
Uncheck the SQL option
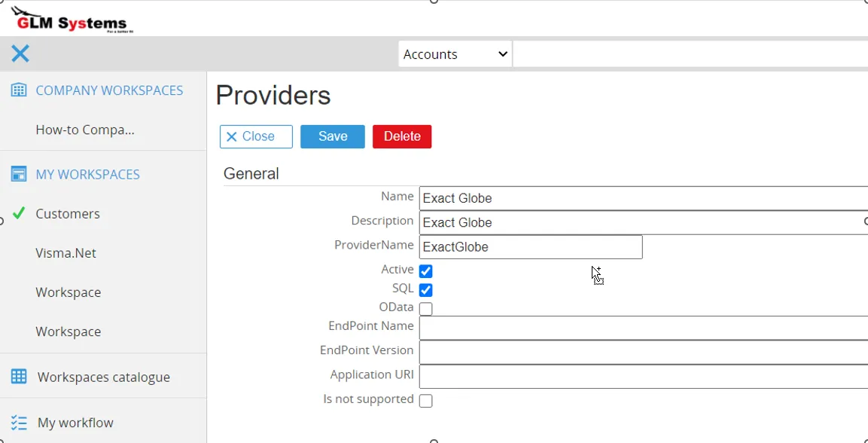(x=425, y=289)
